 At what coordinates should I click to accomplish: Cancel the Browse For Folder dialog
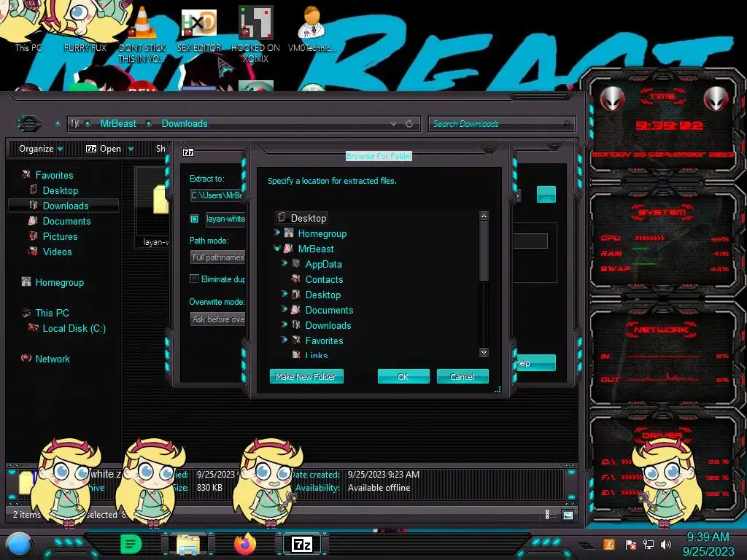coord(462,376)
